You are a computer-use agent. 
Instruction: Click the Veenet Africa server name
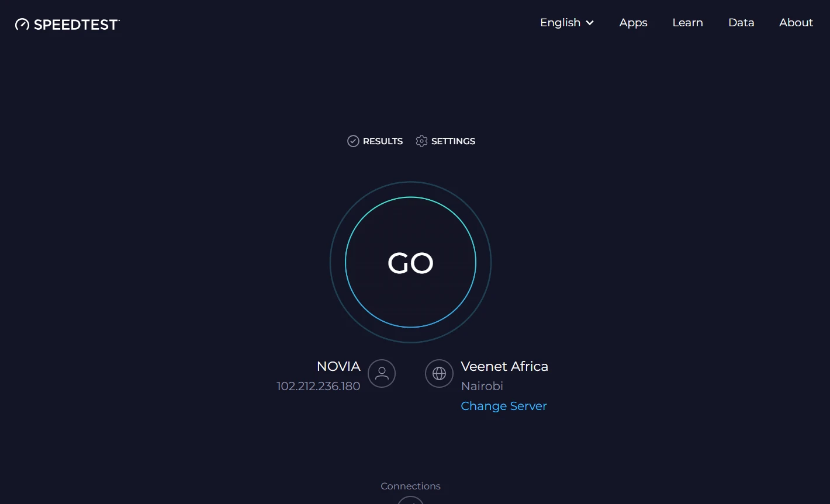coord(504,366)
